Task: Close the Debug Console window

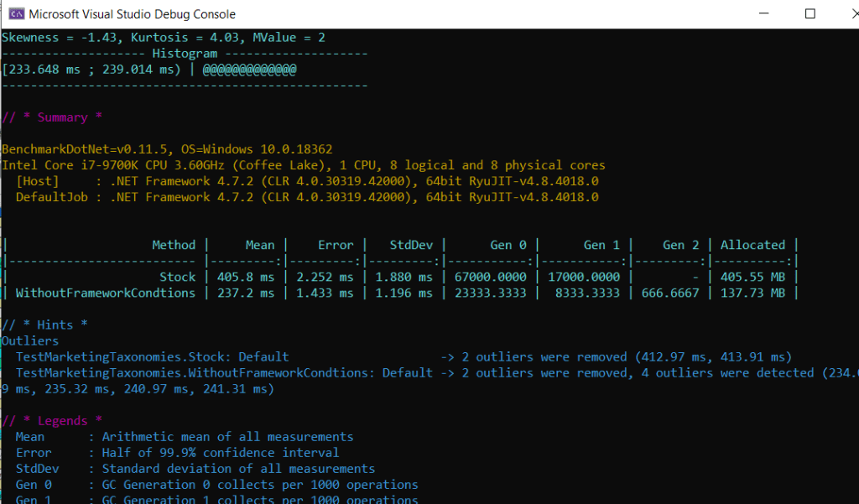Action: click(x=847, y=14)
